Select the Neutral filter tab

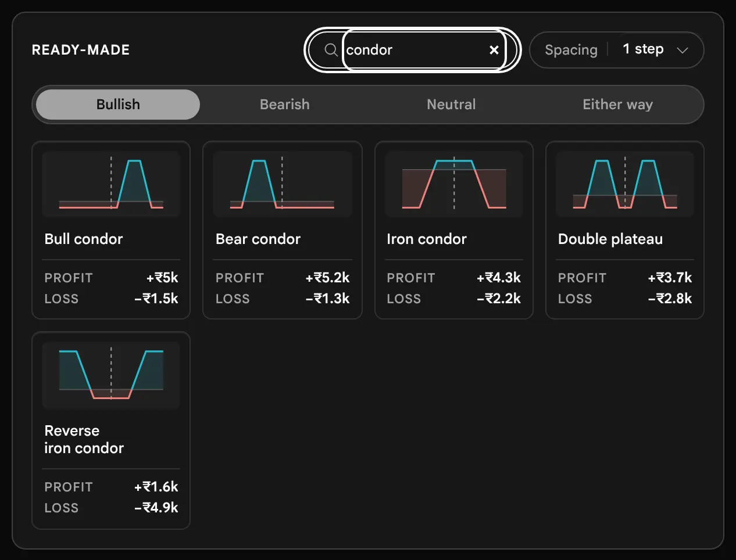click(x=451, y=105)
